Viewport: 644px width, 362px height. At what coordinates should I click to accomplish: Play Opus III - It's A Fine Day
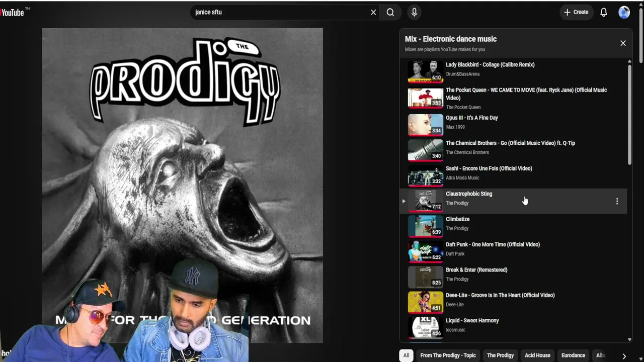pyautogui.click(x=472, y=118)
